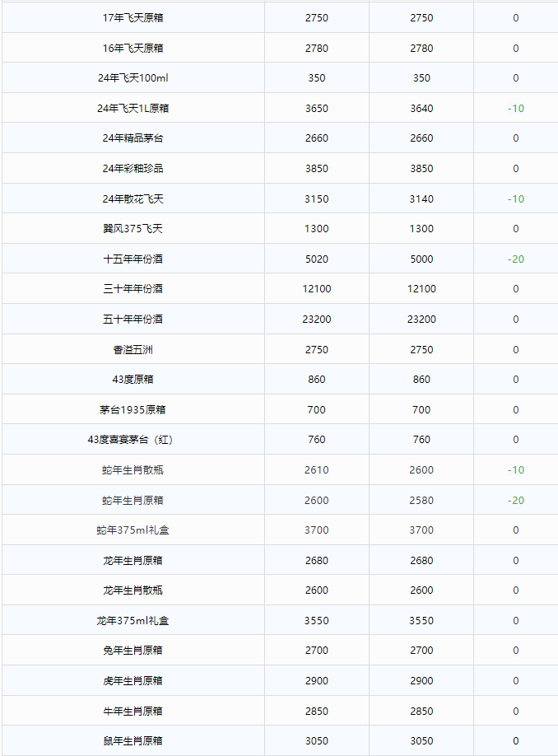558x756 pixels.
Task: Select the 17年飞天原箱 product name
Action: coord(133,18)
